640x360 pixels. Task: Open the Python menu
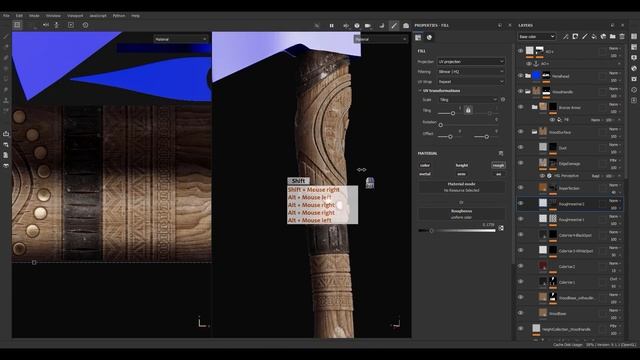point(119,16)
